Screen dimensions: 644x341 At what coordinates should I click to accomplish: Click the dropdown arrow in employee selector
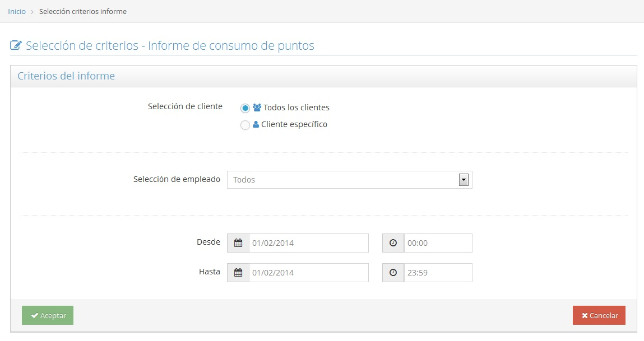[464, 180]
